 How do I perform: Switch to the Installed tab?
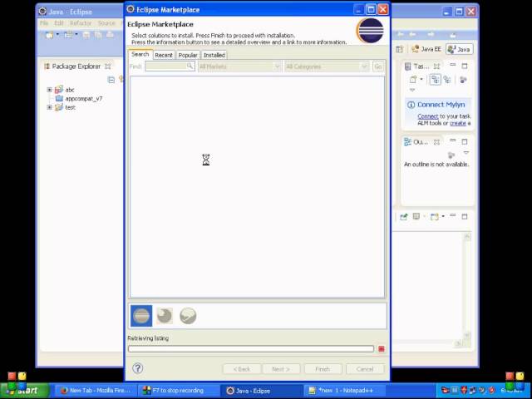(214, 55)
